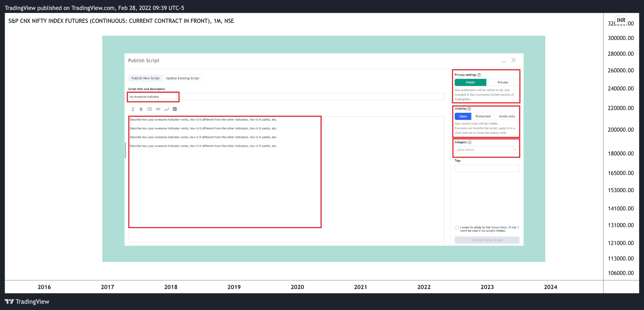Open Privacy settings help icon
Screen dimensions: 644x310
[479, 75]
